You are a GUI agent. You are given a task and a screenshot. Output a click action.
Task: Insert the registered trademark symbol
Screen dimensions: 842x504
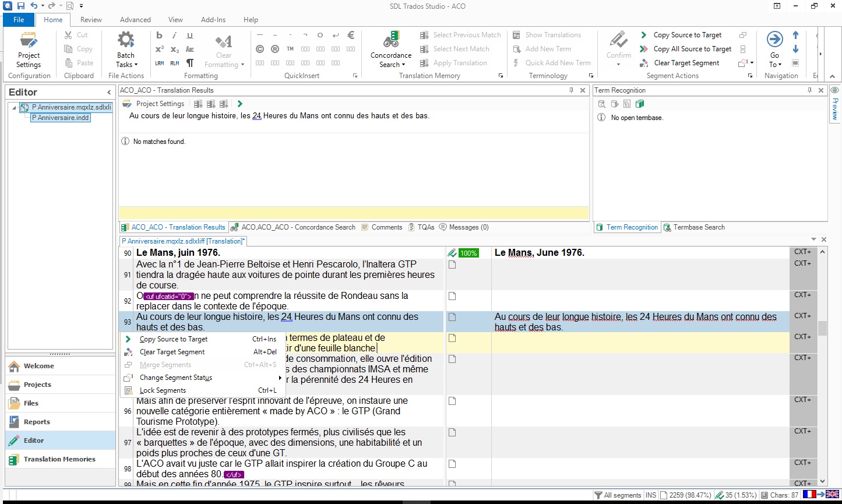pos(275,49)
